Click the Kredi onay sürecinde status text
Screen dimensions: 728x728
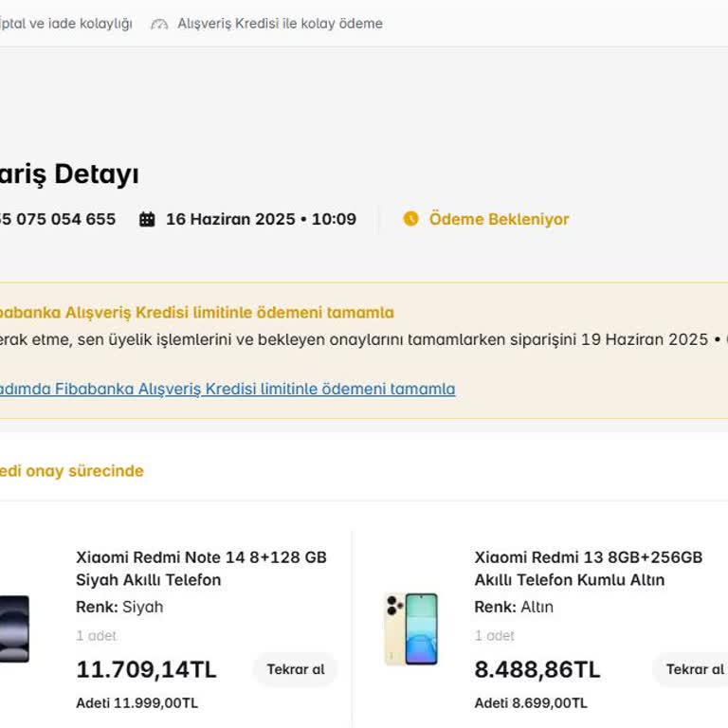point(71,471)
